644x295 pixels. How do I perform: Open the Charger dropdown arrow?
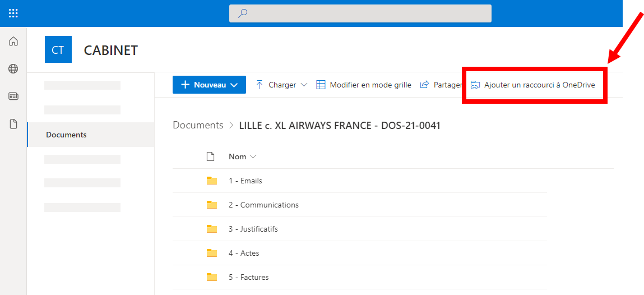(304, 85)
